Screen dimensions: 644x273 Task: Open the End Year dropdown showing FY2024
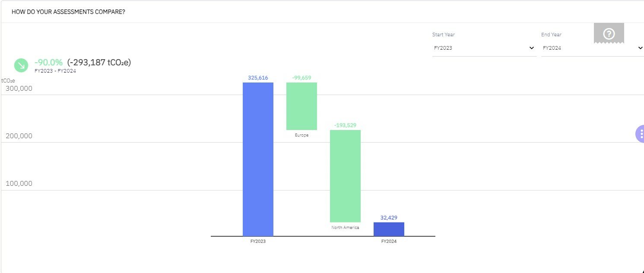tap(593, 48)
